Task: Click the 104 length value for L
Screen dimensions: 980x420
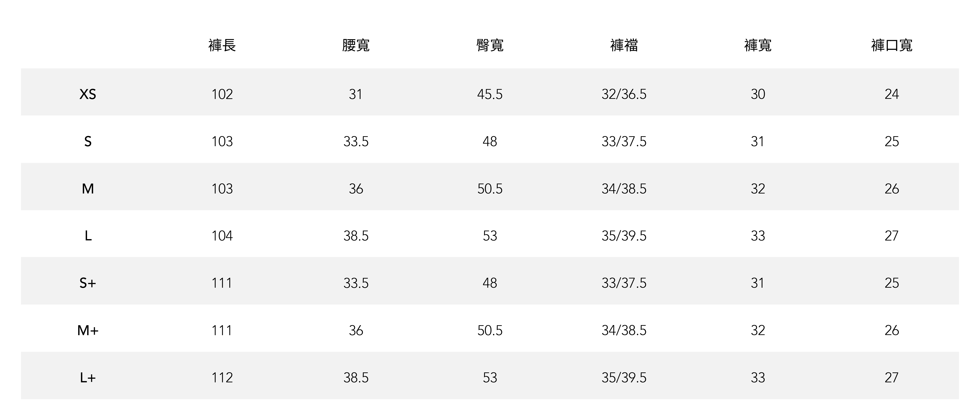Action: click(x=222, y=236)
